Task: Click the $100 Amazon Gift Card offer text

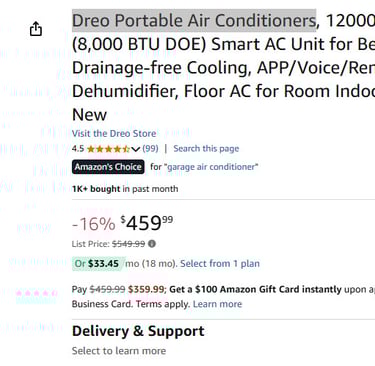Action: click(255, 289)
